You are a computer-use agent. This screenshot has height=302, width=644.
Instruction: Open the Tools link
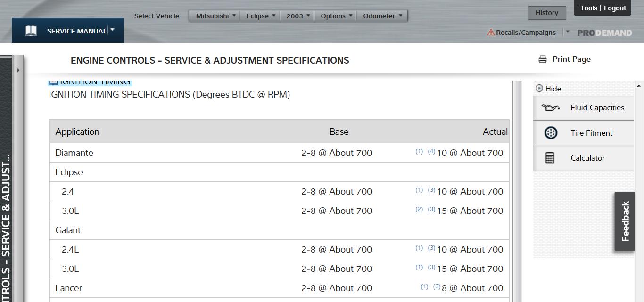(588, 8)
